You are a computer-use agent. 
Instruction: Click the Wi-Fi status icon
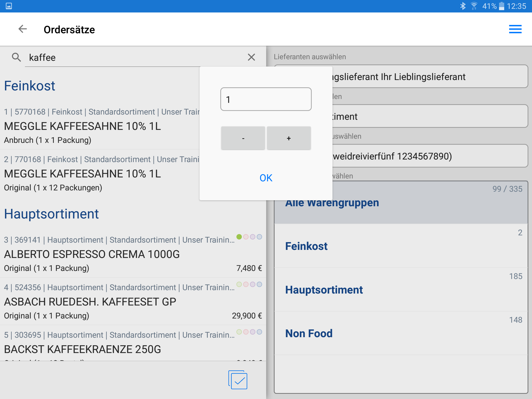[x=474, y=6]
